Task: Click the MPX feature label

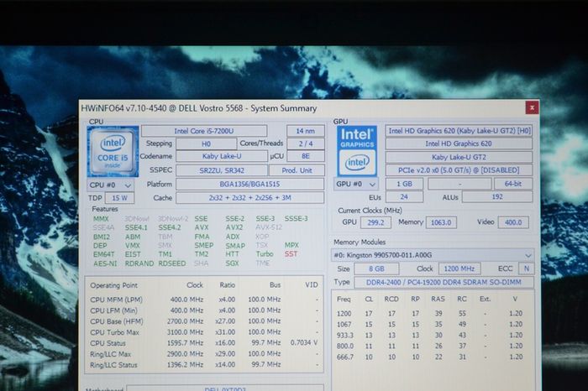Action: (291, 245)
